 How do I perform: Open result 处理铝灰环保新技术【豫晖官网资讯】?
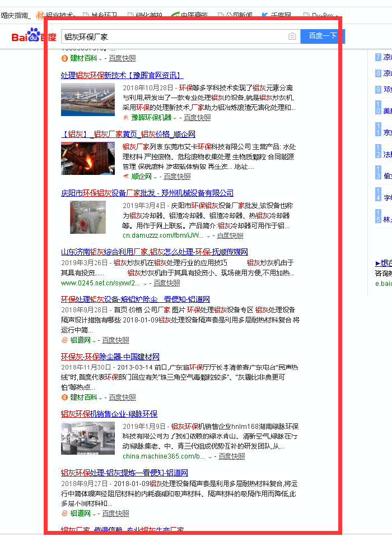click(x=122, y=75)
